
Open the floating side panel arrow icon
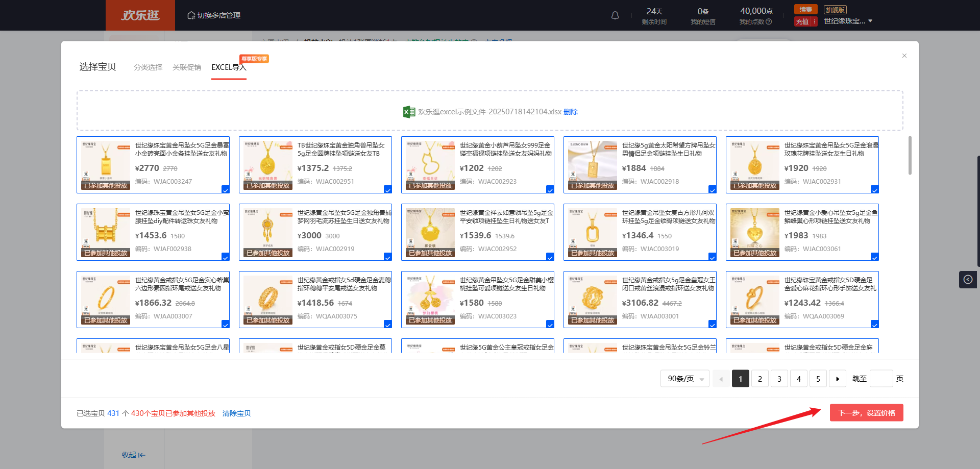pyautogui.click(x=968, y=279)
